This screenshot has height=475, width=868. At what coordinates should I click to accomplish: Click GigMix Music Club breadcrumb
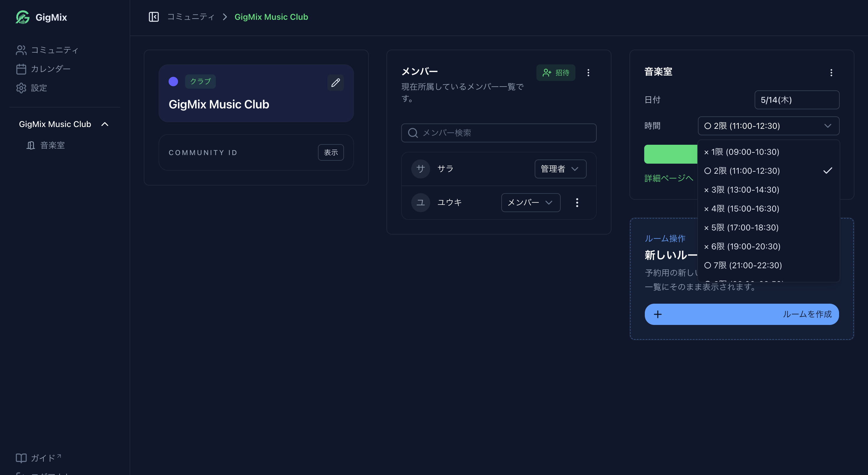(271, 17)
